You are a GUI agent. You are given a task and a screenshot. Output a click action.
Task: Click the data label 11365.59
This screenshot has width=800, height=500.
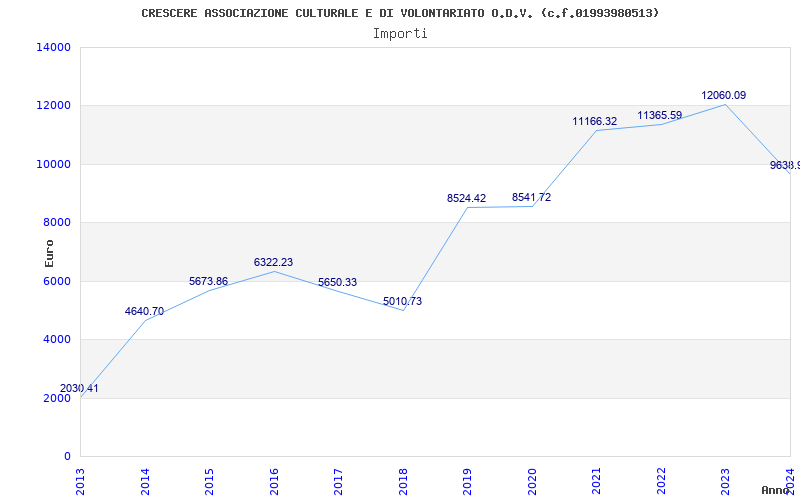point(660,115)
